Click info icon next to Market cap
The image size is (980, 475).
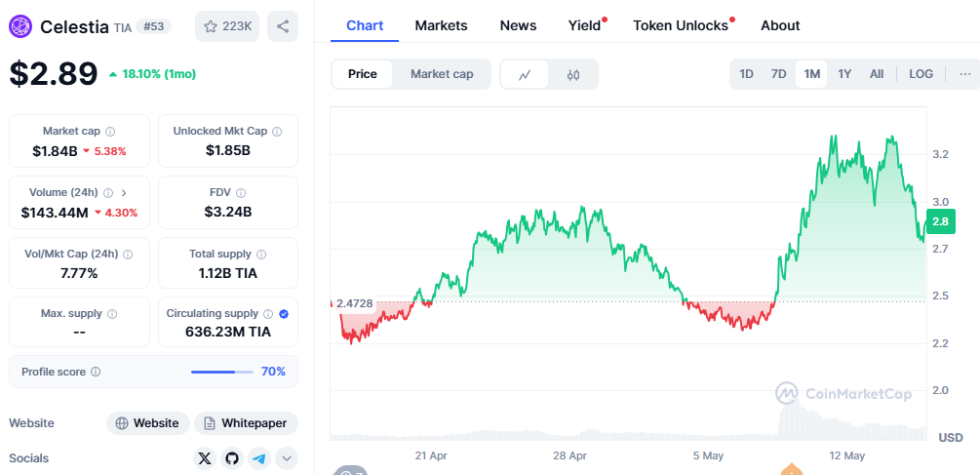tap(110, 132)
